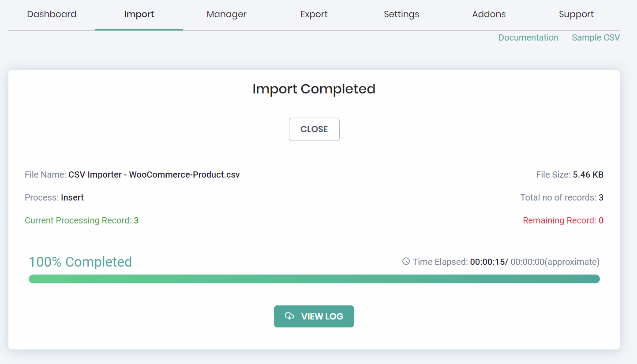This screenshot has width=637, height=364.
Task: Switch to the Import tab
Action: pyautogui.click(x=139, y=14)
